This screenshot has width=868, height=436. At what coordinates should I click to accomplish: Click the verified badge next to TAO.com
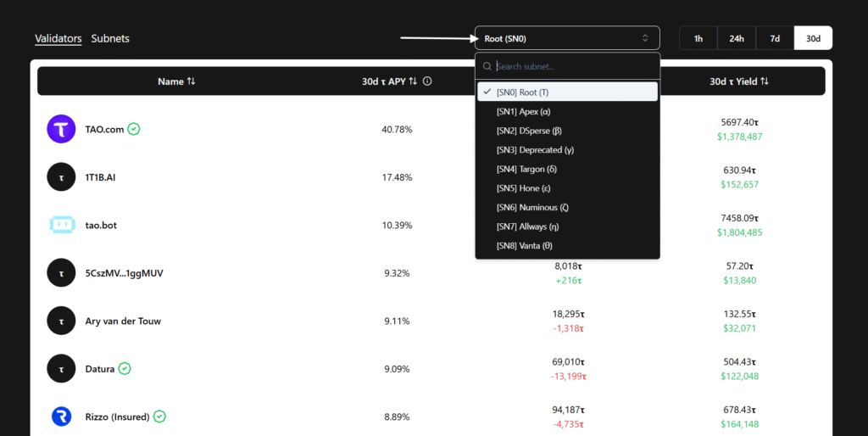[134, 130]
